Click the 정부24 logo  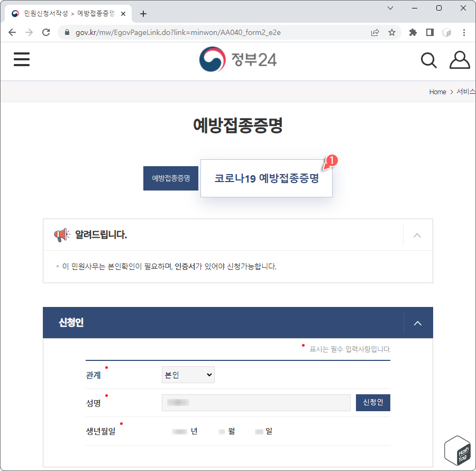[238, 59]
